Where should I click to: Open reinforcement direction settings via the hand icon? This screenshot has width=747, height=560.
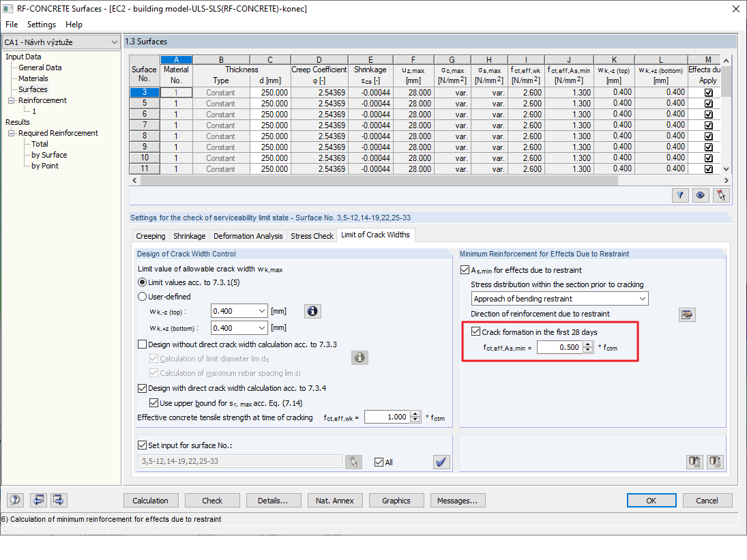click(687, 314)
